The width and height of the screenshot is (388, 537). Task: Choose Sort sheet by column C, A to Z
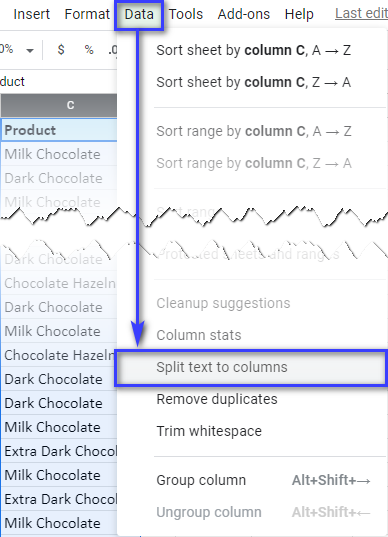pos(253,50)
